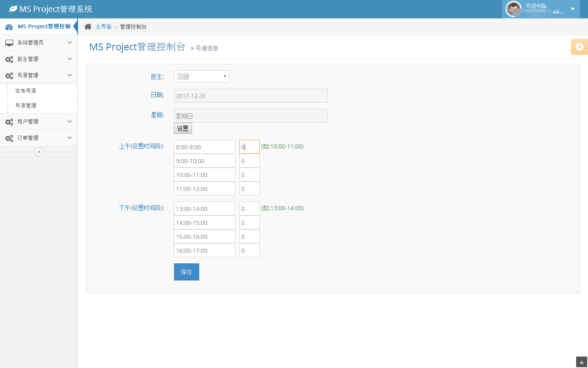Collapse the sidebar with double-chevron icon
The image size is (588, 368).
pyautogui.click(x=39, y=152)
